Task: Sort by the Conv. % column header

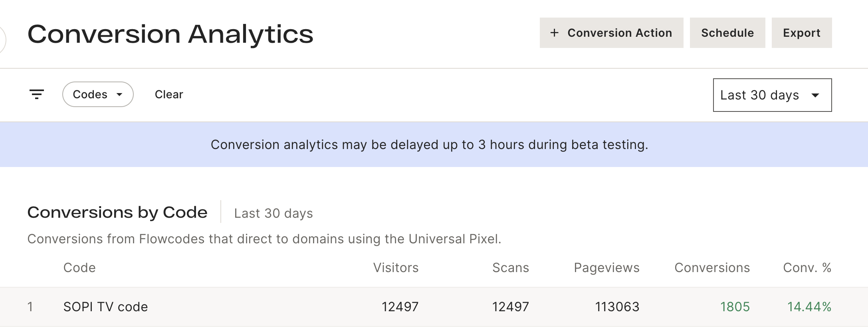Action: click(x=807, y=268)
